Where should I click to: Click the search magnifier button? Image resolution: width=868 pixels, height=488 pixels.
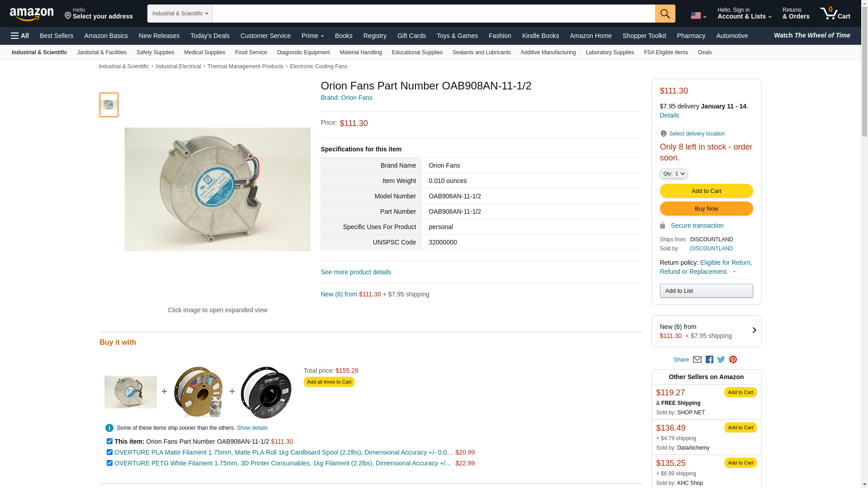(x=665, y=14)
